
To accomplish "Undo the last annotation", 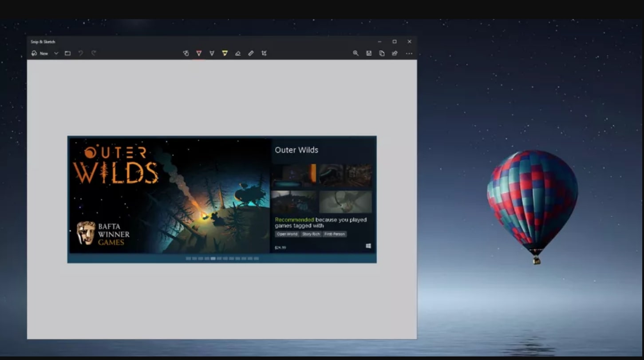I will pyautogui.click(x=80, y=53).
